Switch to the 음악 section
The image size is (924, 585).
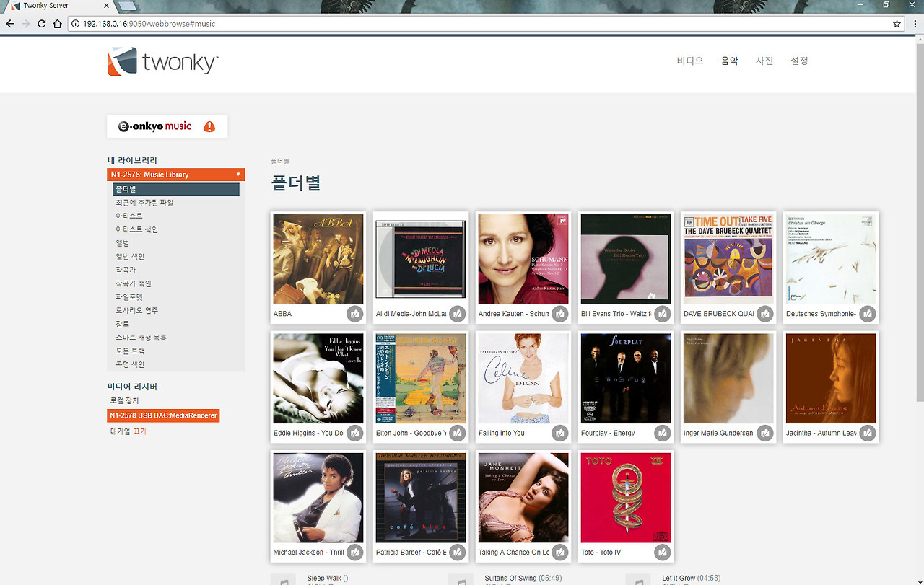tap(729, 61)
